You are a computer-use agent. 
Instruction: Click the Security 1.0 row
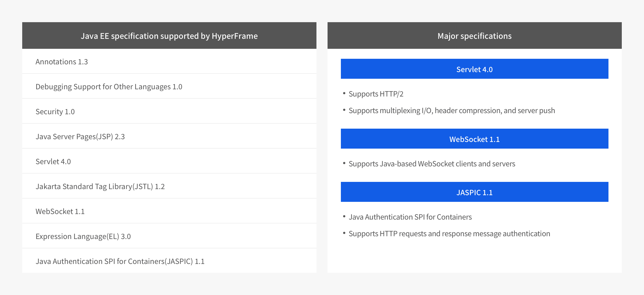pyautogui.click(x=55, y=111)
